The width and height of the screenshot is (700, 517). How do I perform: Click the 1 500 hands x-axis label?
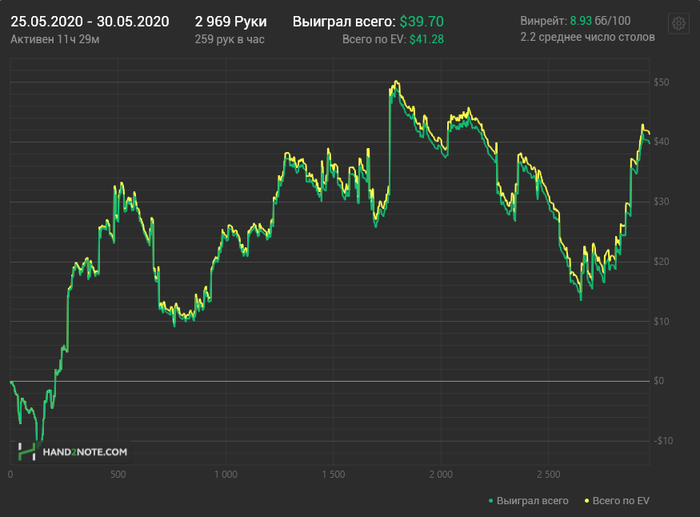333,475
